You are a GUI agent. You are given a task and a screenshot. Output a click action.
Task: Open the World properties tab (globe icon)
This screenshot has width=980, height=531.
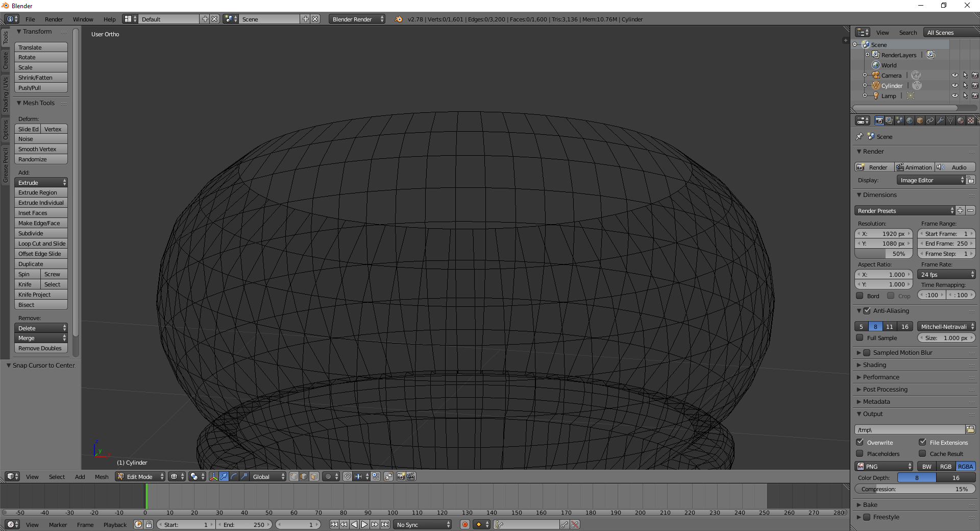(x=910, y=120)
